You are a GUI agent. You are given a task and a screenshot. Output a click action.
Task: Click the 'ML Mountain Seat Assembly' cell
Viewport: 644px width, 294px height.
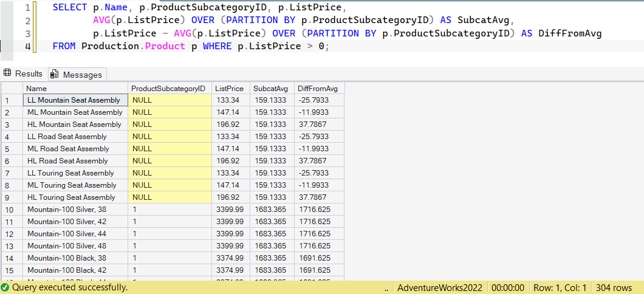click(75, 112)
